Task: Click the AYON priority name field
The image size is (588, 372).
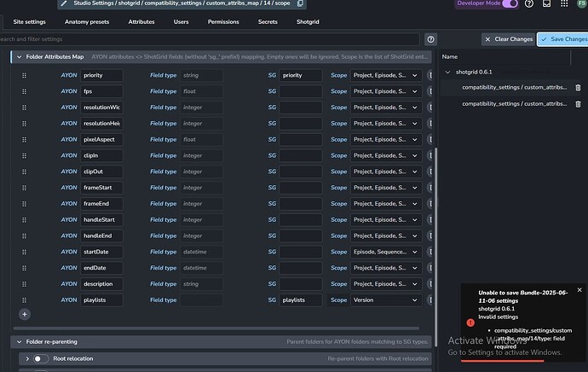Action: [101, 75]
